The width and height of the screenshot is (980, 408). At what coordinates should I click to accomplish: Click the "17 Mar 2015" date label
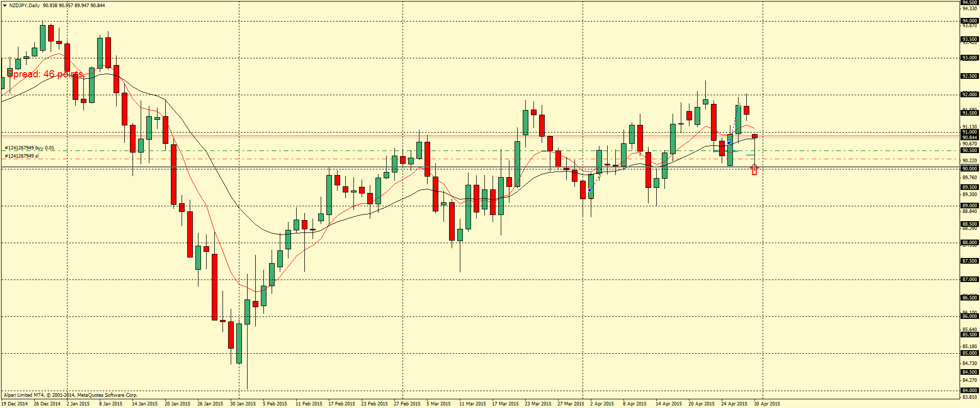pos(505,404)
